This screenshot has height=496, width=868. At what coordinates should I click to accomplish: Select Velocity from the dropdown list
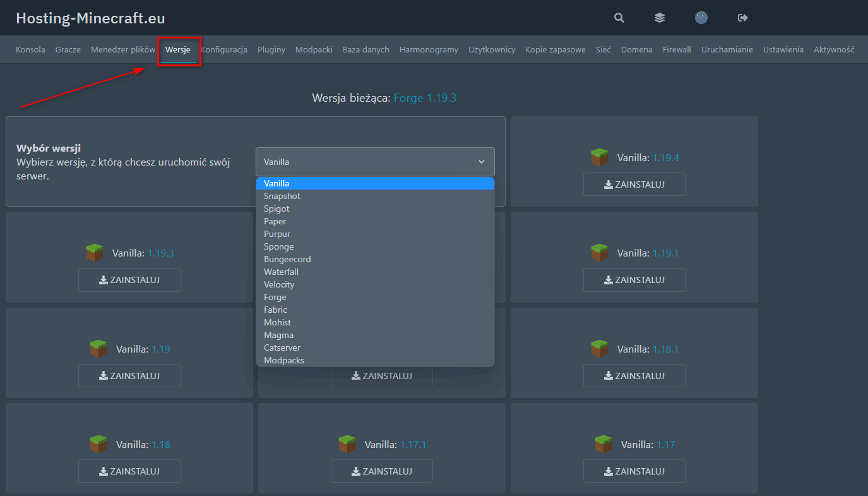pyautogui.click(x=375, y=284)
